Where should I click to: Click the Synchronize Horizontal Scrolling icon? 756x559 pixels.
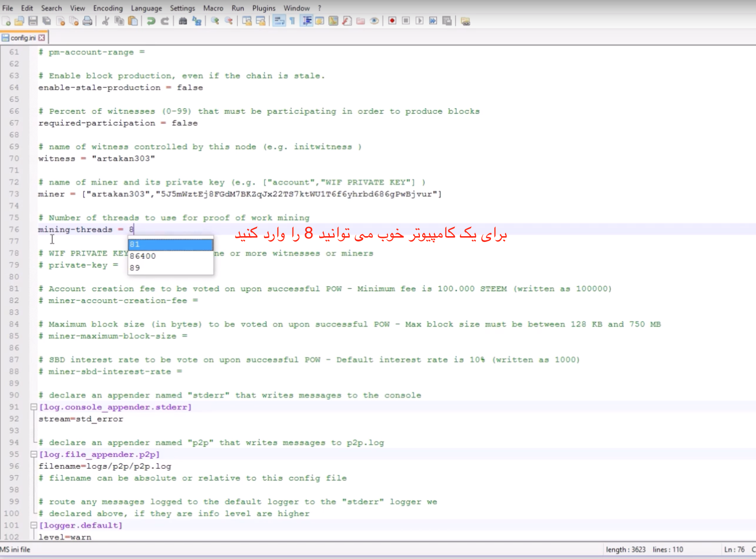tap(260, 21)
